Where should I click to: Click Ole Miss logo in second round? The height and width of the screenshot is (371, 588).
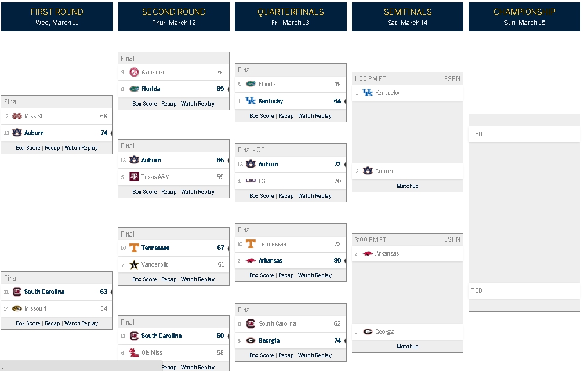(x=134, y=352)
